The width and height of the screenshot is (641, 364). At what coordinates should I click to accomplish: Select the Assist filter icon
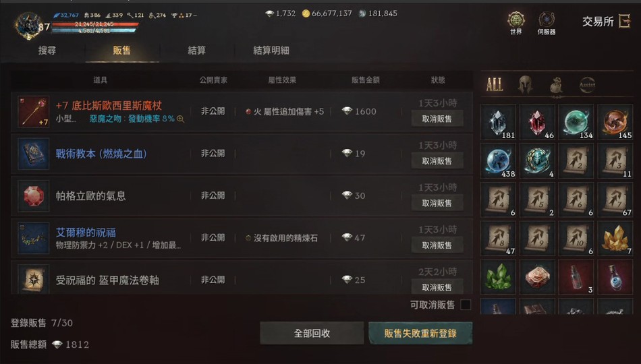pos(587,84)
